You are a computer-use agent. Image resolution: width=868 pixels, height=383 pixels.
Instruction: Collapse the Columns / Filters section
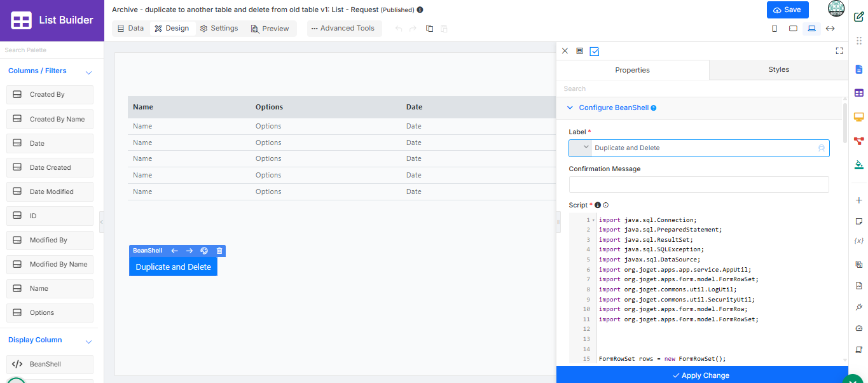pos(89,72)
